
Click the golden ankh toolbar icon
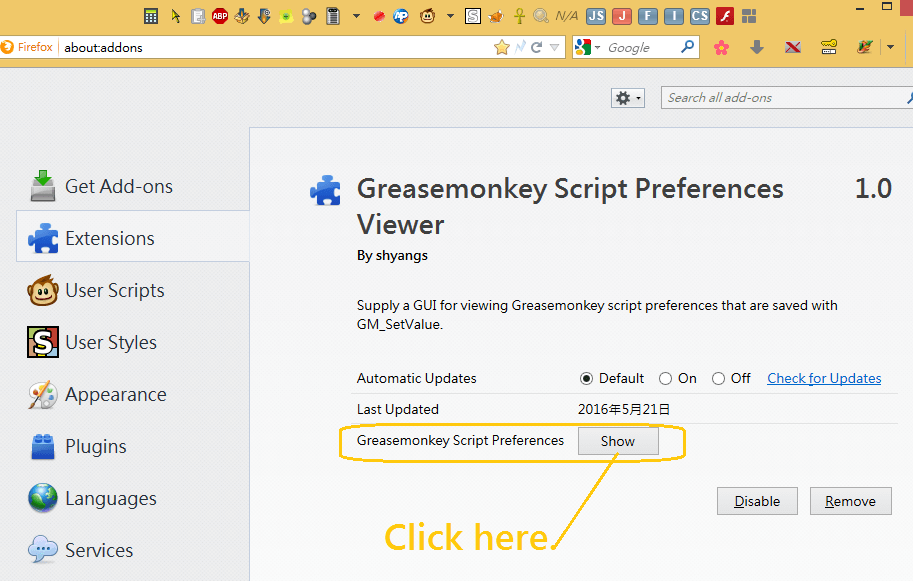(x=519, y=16)
